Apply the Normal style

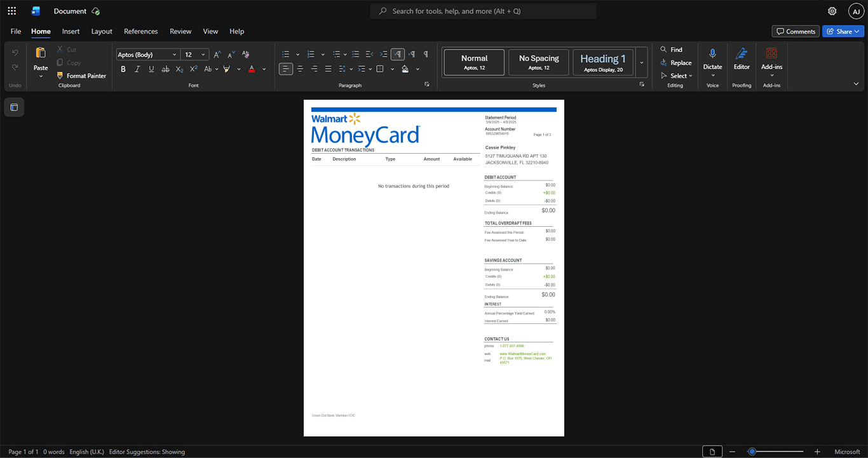[x=474, y=62]
